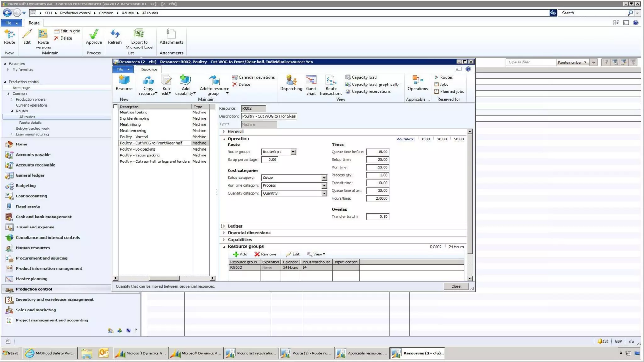Click the horizontal scrollbar under the resource list
The width and height of the screenshot is (644, 362).
pos(164,278)
